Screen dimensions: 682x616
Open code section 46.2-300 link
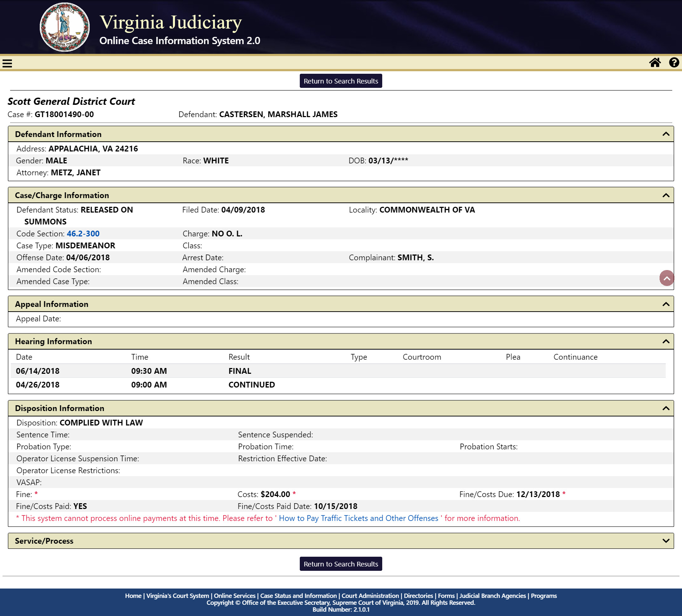click(x=83, y=234)
